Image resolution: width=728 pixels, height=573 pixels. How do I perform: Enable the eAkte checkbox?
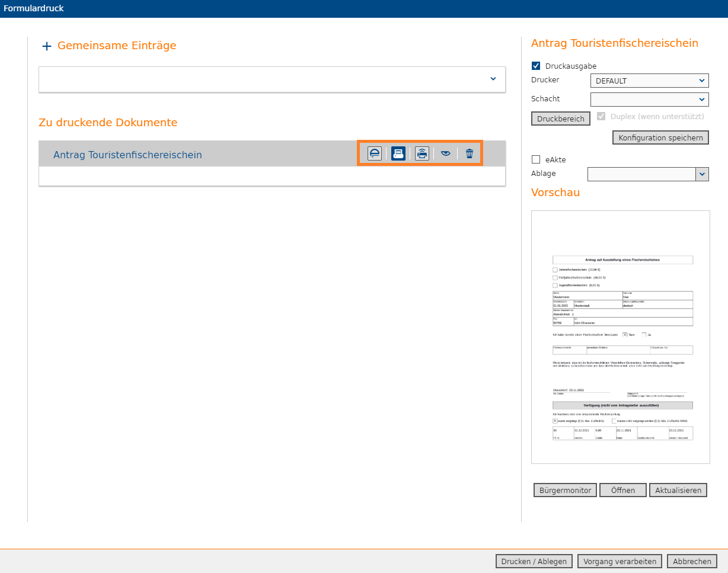tap(536, 159)
